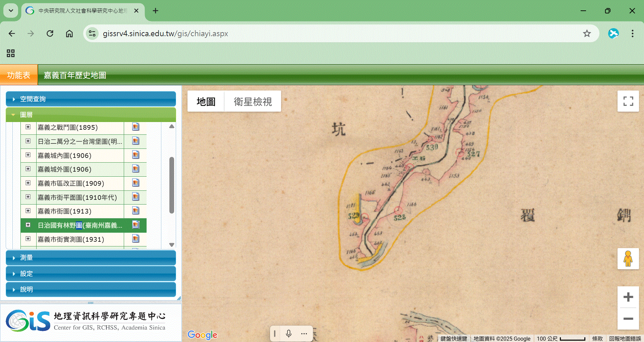Viewport: 644px width, 342px height.
Task: Click the layer info icon for 嘉義之戰鬥圖(1895)
Action: coord(136,127)
